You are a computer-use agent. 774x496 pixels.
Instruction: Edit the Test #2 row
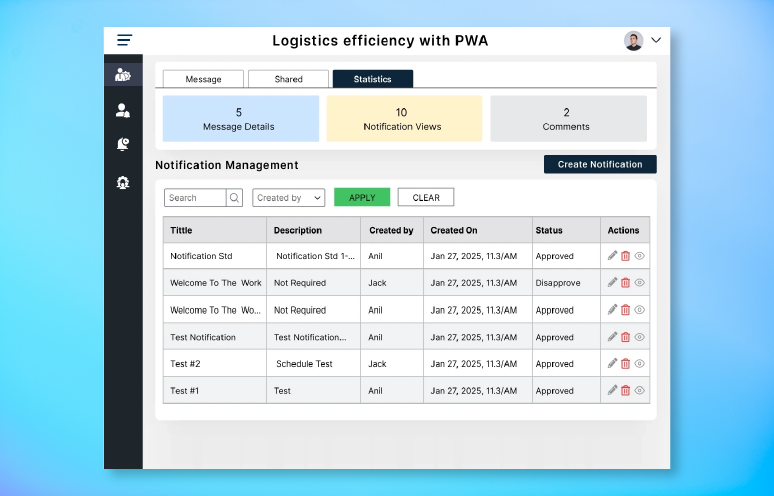coord(613,363)
